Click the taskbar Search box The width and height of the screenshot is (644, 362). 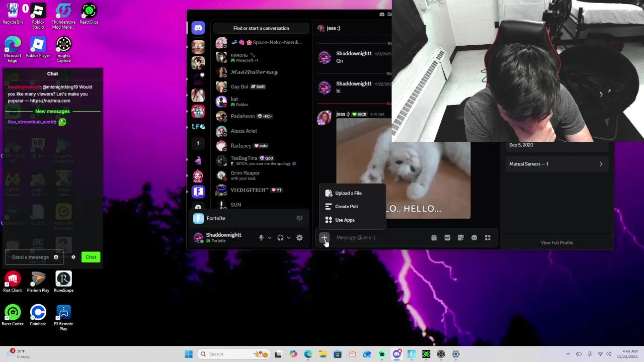[234, 354]
